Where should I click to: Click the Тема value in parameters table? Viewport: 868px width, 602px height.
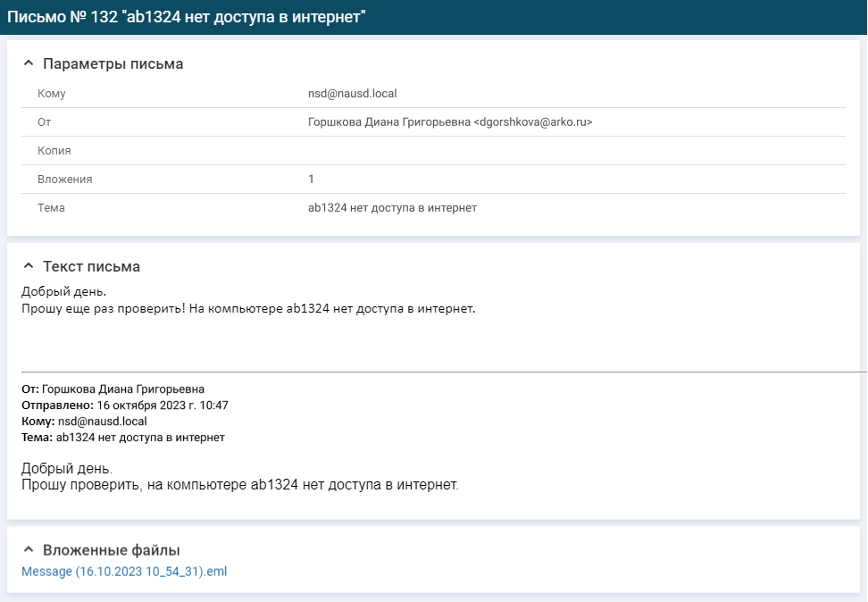point(393,208)
